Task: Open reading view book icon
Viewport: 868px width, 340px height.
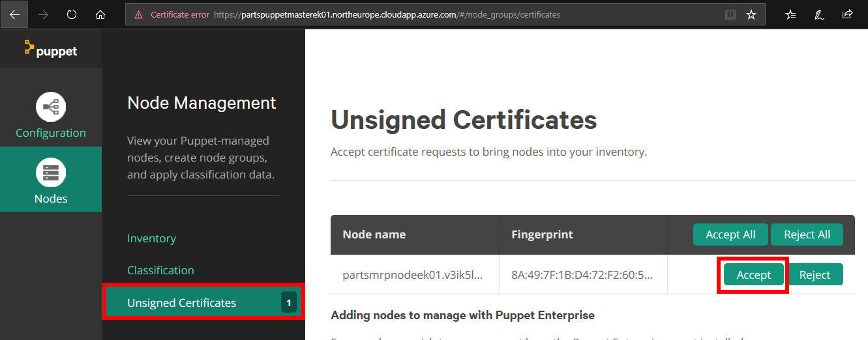Action: tap(730, 14)
